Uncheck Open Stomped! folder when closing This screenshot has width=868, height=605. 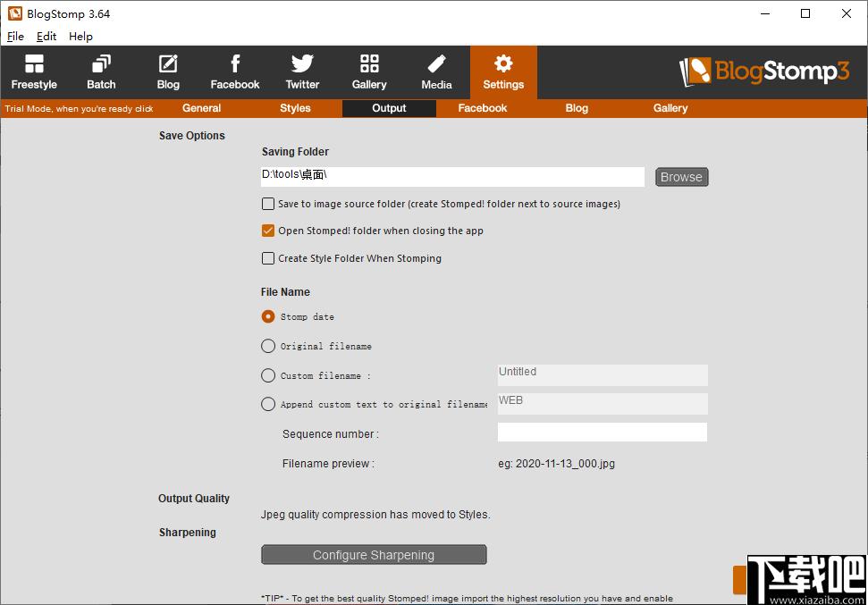coord(268,231)
